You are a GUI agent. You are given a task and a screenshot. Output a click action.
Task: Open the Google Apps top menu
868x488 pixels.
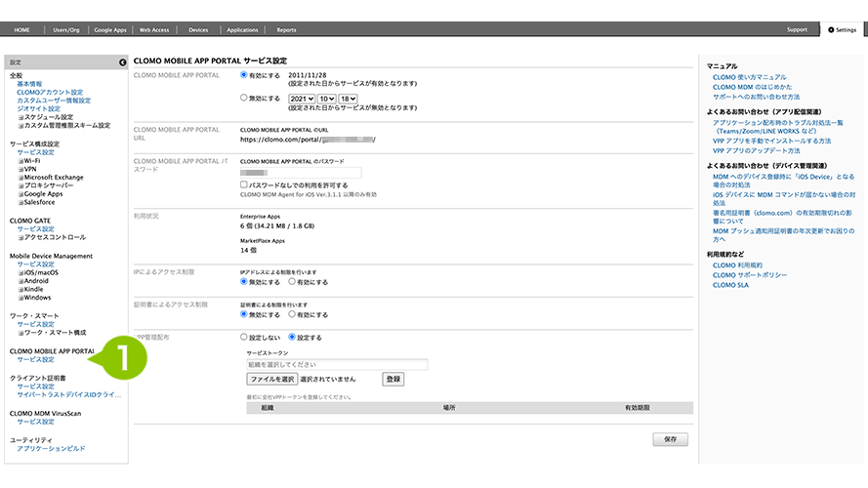[110, 30]
